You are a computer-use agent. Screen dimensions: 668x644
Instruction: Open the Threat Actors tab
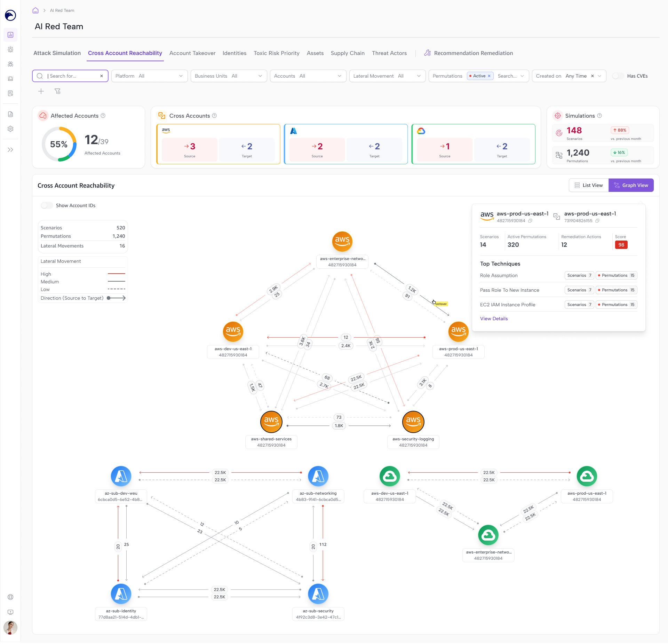coord(389,53)
